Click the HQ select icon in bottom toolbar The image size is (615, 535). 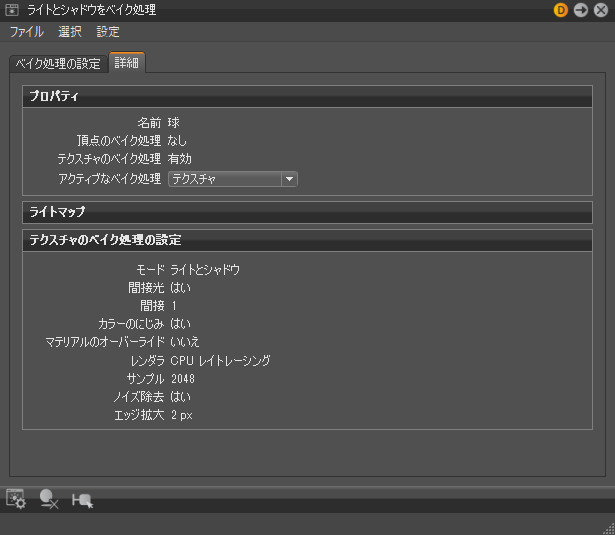[82, 500]
